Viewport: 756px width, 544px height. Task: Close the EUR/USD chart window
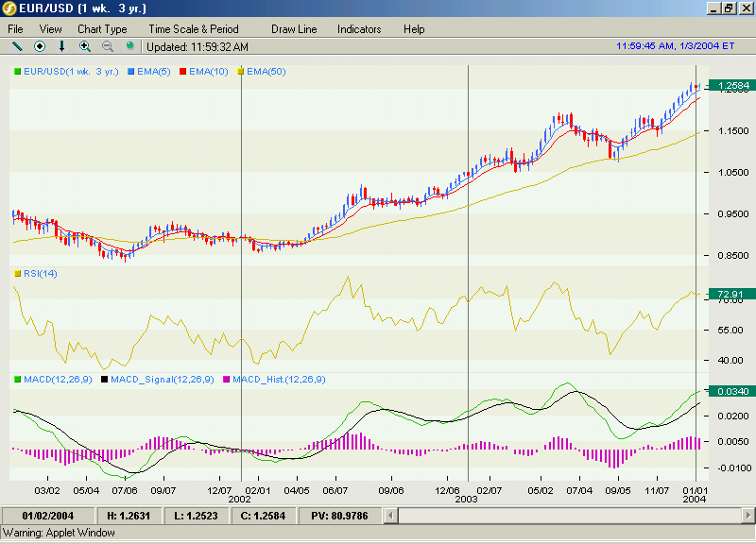[747, 8]
